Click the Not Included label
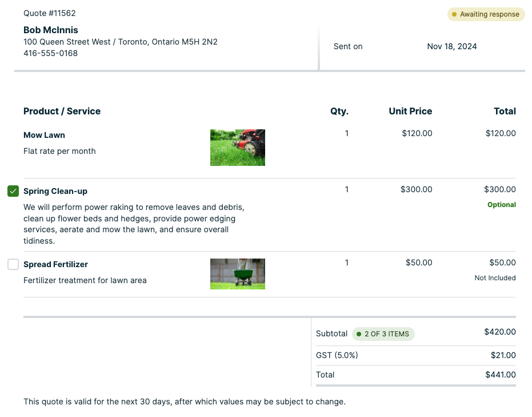This screenshot has width=532, height=417. [495, 278]
